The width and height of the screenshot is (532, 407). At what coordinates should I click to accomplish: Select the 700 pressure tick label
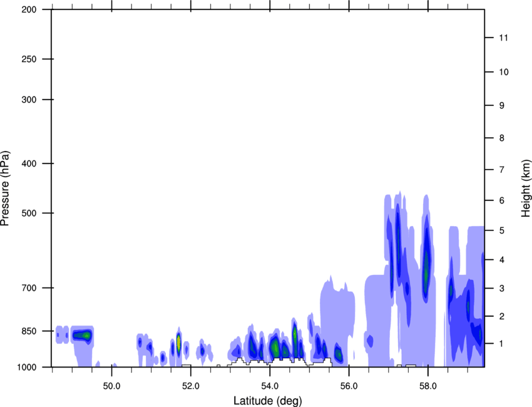pos(29,287)
